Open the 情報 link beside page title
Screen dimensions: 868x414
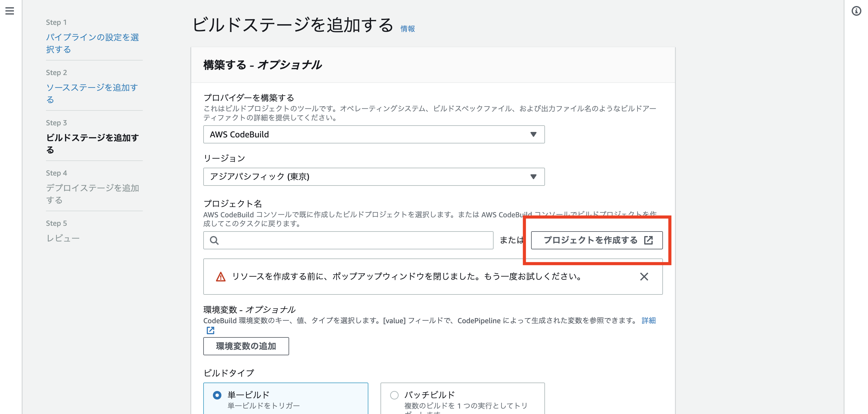407,29
